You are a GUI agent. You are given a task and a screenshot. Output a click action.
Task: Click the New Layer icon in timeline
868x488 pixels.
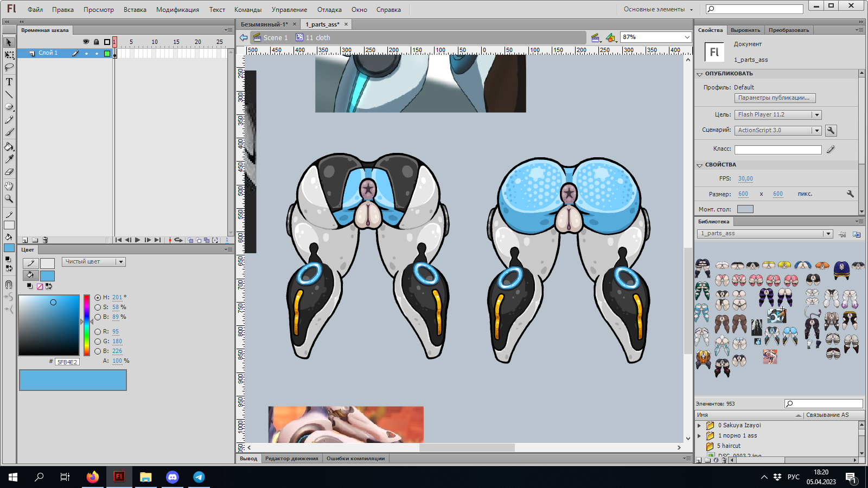click(25, 240)
